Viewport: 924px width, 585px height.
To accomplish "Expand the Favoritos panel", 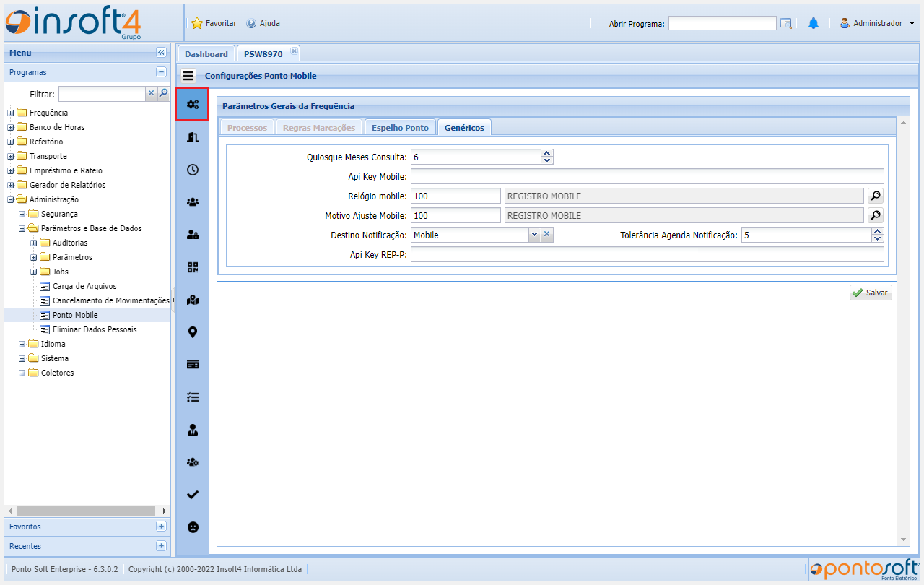I will click(x=161, y=526).
